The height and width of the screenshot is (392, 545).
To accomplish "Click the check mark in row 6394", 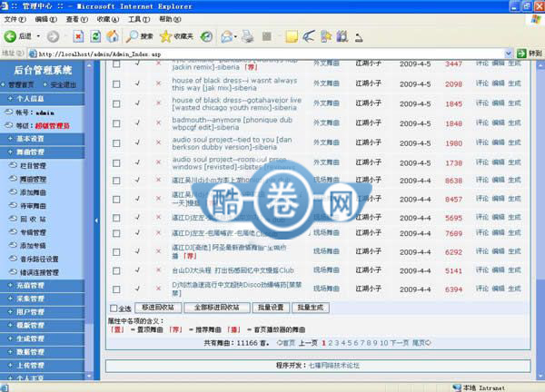I will pyautogui.click(x=138, y=289).
